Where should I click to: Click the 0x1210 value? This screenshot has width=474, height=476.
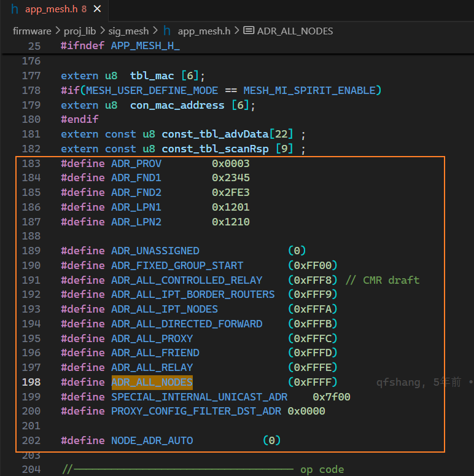pyautogui.click(x=231, y=222)
